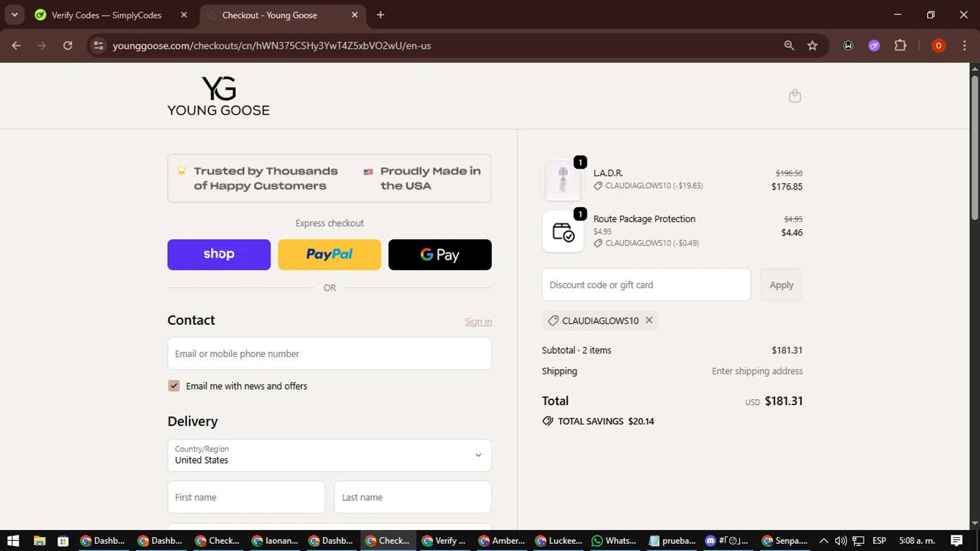Click the black circular W extension icon
The width and height of the screenshot is (980, 551).
pos(848,46)
